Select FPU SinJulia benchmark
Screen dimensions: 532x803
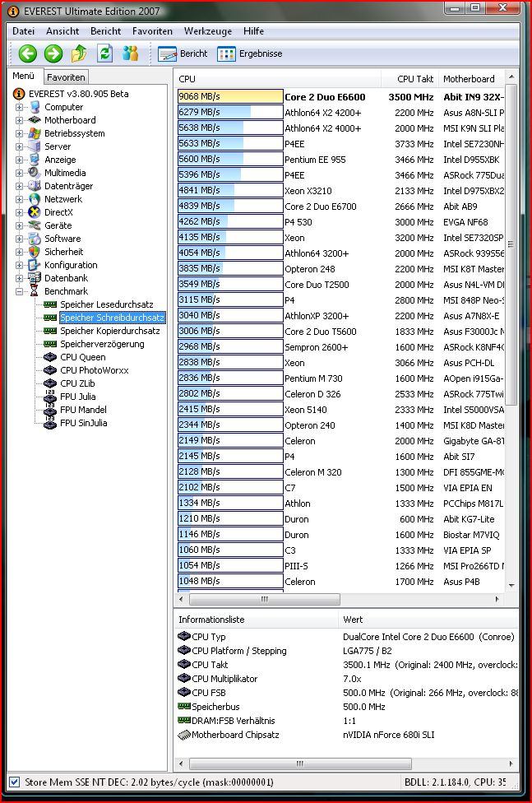pos(84,423)
